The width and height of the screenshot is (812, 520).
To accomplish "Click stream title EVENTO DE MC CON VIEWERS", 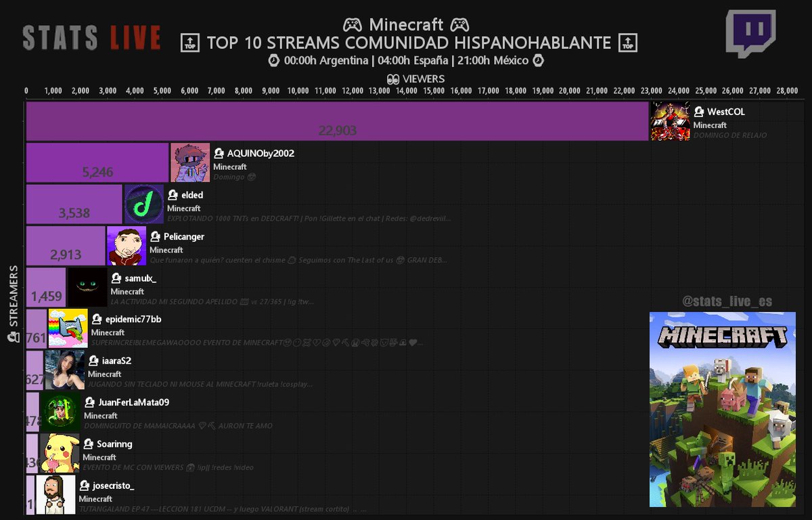I will pyautogui.click(x=166, y=467).
